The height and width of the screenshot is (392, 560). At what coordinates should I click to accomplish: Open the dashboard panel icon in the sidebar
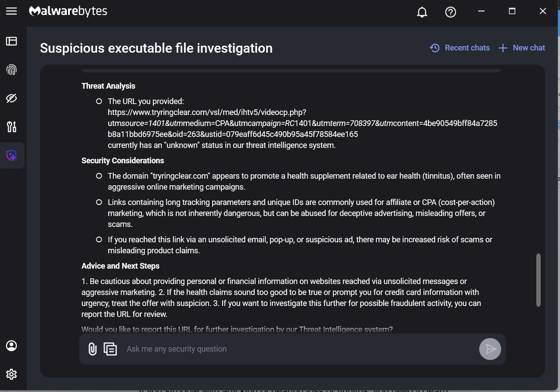click(11, 41)
